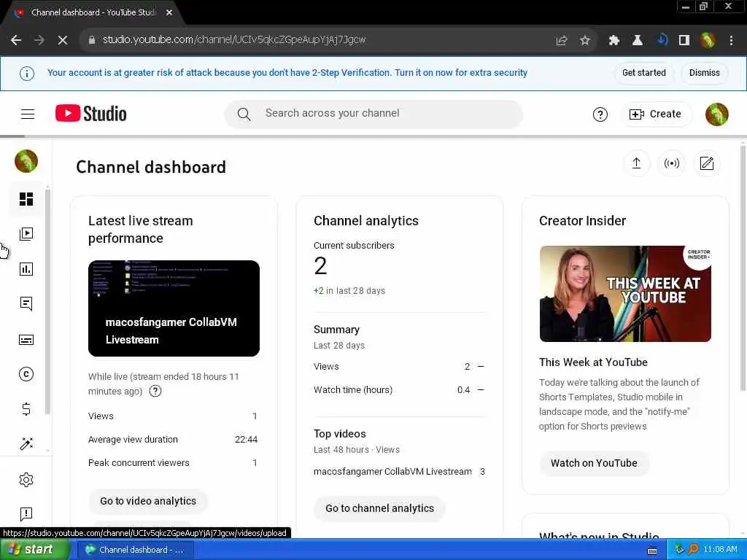Open the Settings gear icon

[x=26, y=480]
